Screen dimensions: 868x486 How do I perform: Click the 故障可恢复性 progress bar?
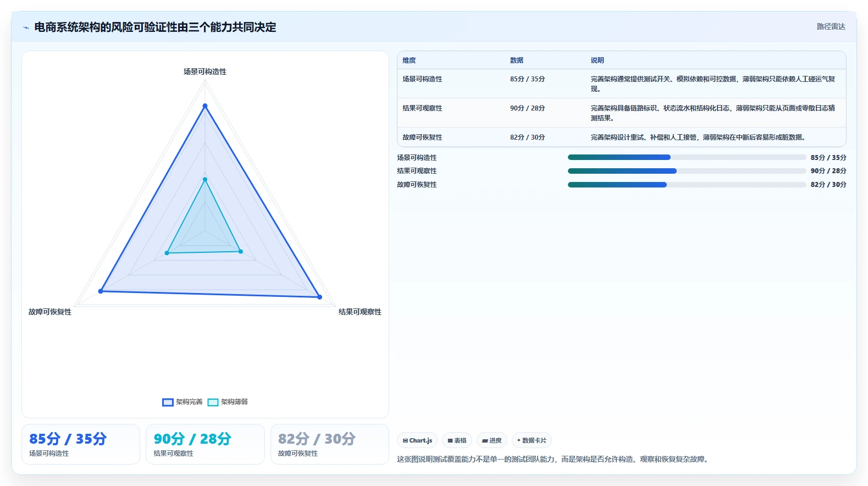point(687,185)
